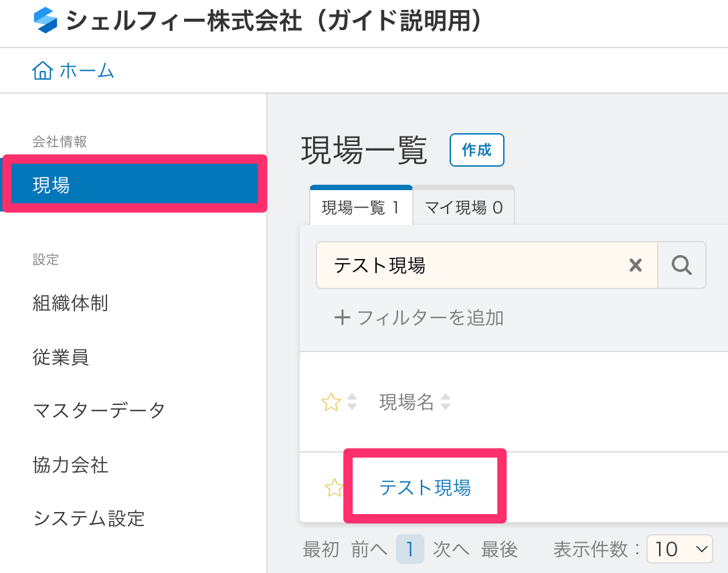Screen dimensions: 728x573
Task: Click the plus icon to add a filter
Action: click(342, 317)
